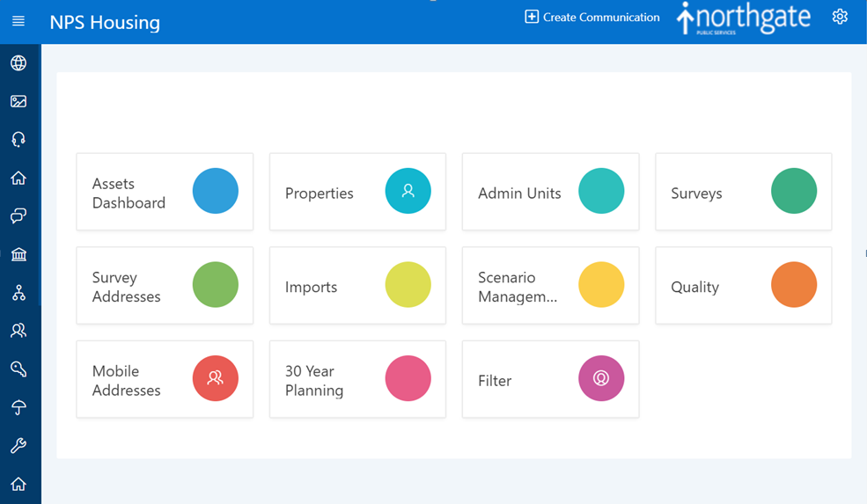867x504 pixels.
Task: Open the hamburger navigation menu
Action: tap(18, 21)
